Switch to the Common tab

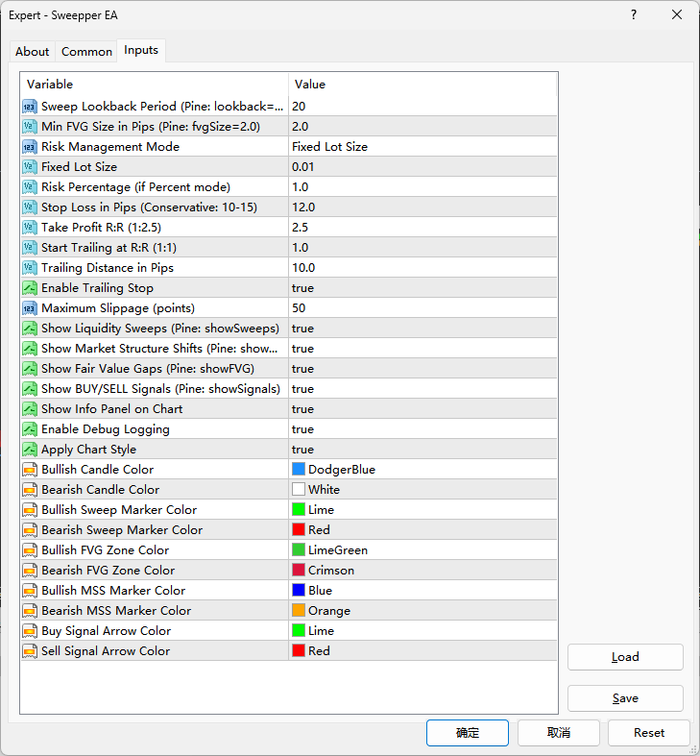pyautogui.click(x=86, y=52)
